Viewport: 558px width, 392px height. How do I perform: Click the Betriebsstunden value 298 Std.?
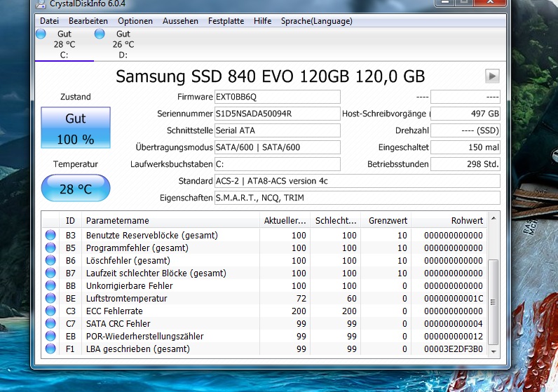pyautogui.click(x=465, y=164)
